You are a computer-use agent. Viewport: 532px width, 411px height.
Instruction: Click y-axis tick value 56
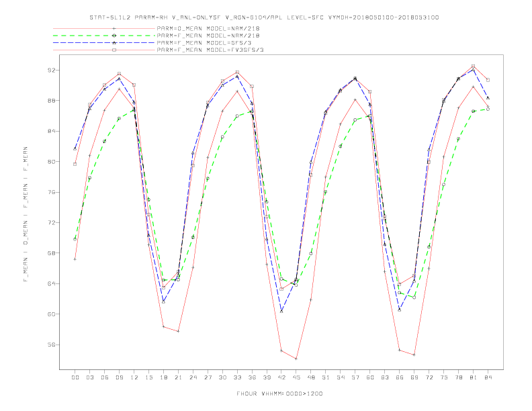pos(52,345)
